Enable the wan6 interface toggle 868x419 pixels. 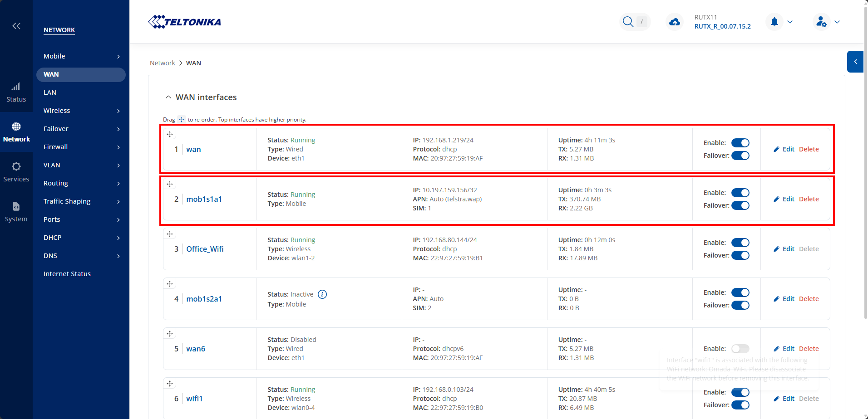[x=740, y=349]
